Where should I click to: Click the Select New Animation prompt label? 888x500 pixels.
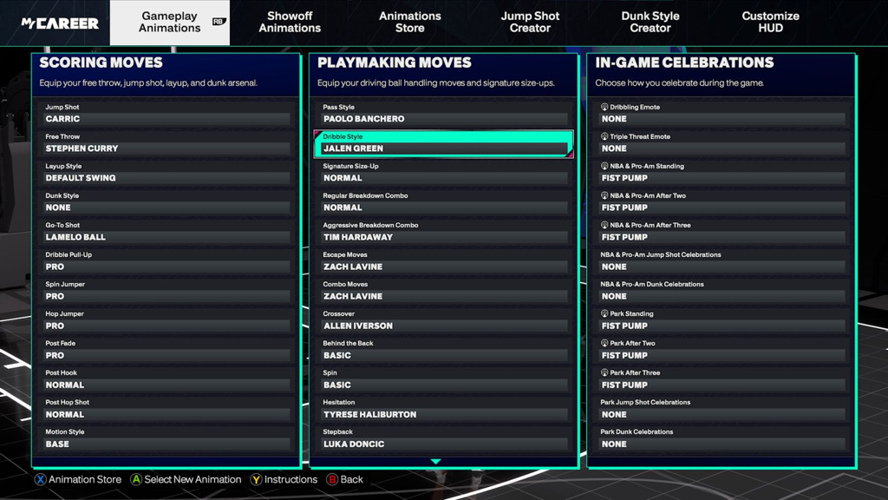point(193,479)
